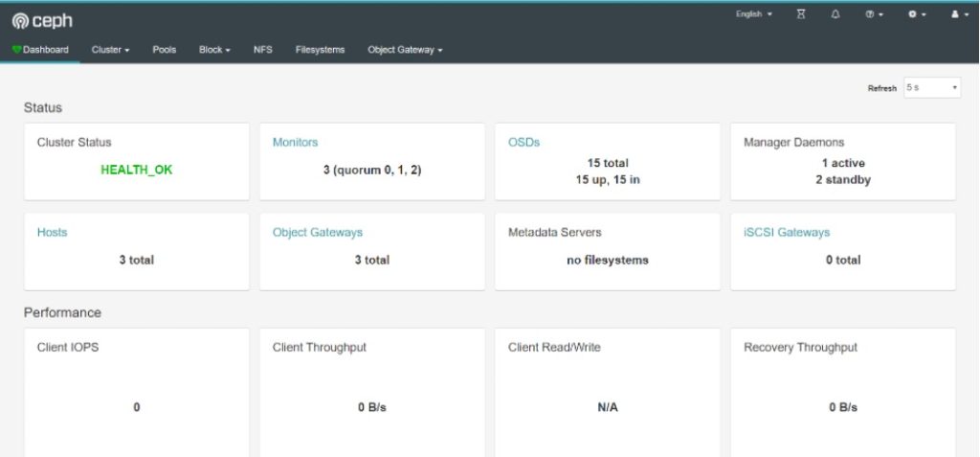Open the Monitors link

pyautogui.click(x=295, y=142)
